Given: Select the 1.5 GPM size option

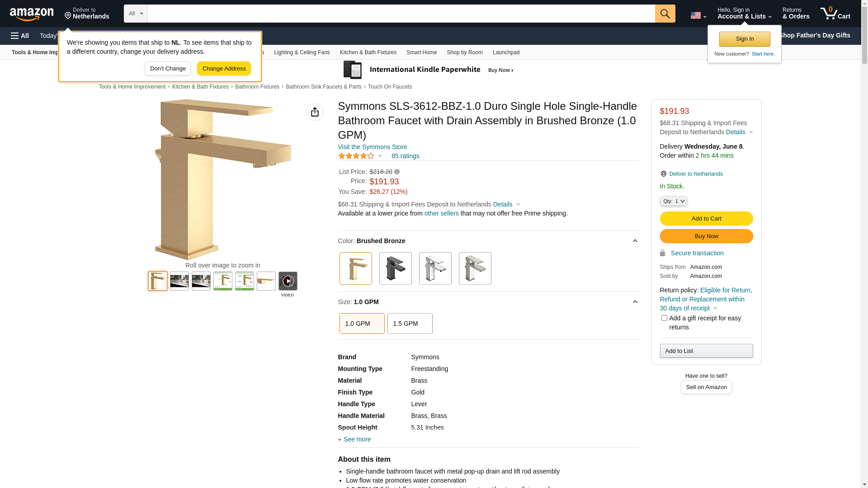Looking at the screenshot, I should 410,324.
